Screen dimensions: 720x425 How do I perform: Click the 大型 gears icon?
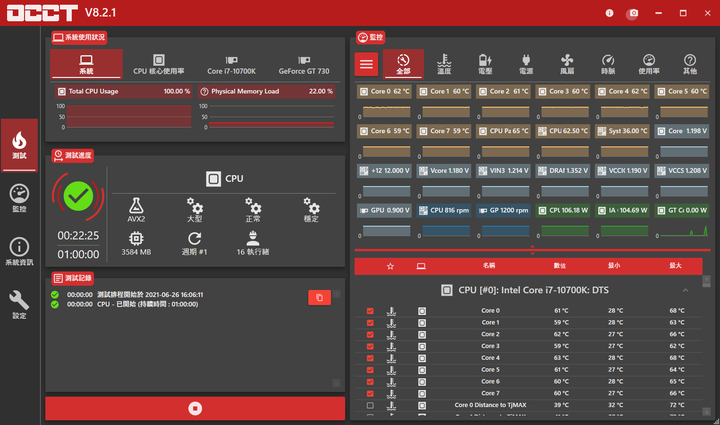[195, 206]
